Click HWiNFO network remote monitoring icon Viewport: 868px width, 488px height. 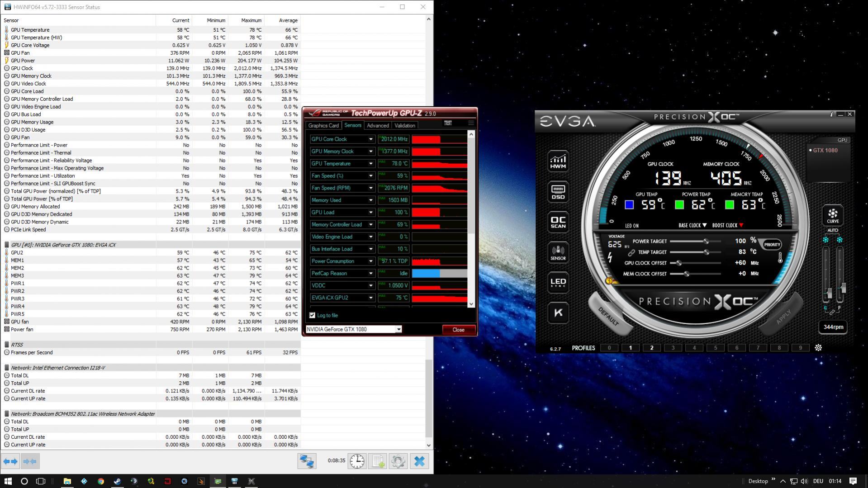307,461
